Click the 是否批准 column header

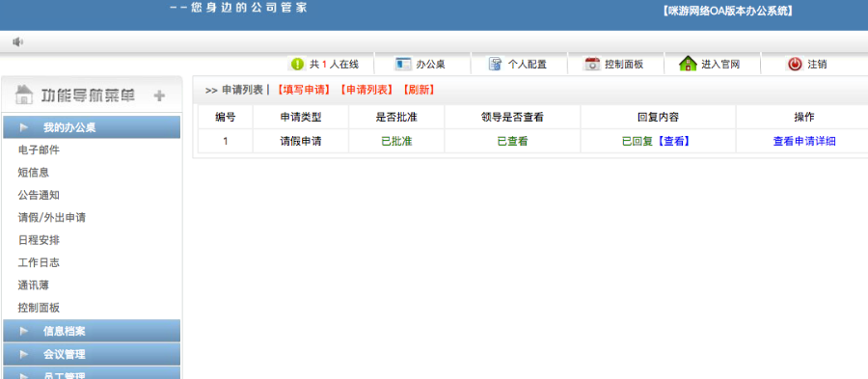[396, 117]
